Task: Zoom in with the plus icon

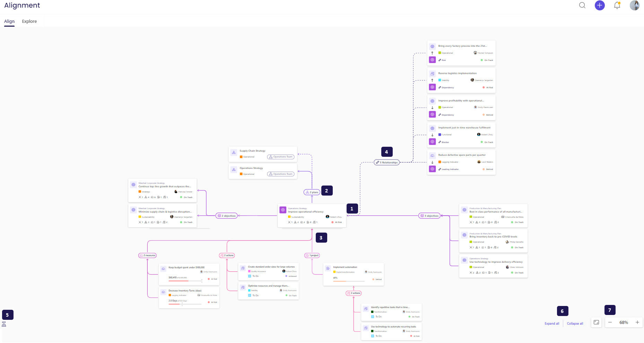Action: pos(637,322)
